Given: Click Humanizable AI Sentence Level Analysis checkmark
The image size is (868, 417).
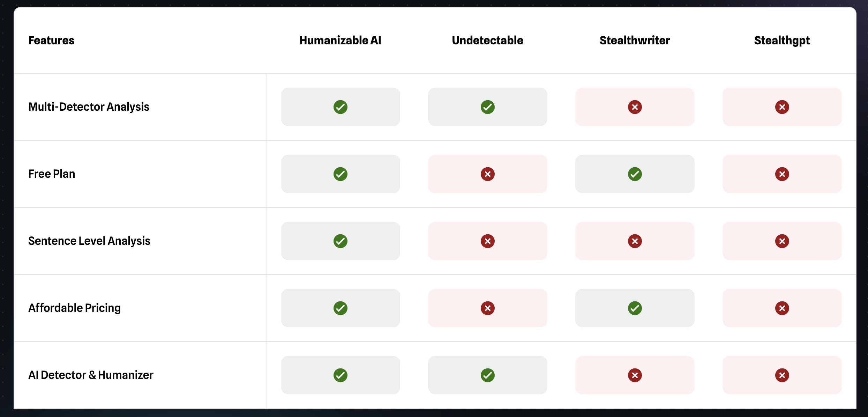Looking at the screenshot, I should coord(341,241).
